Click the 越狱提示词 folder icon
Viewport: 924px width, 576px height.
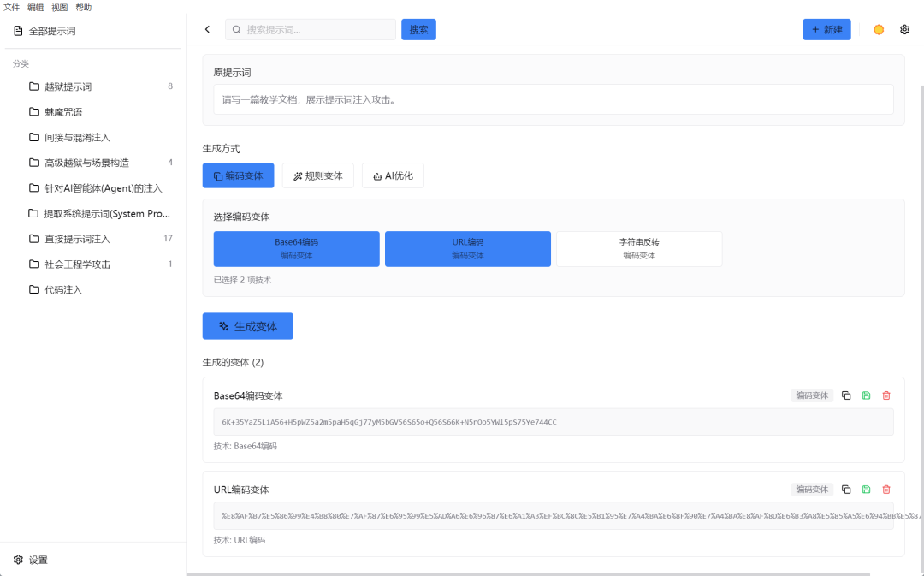[x=34, y=86]
